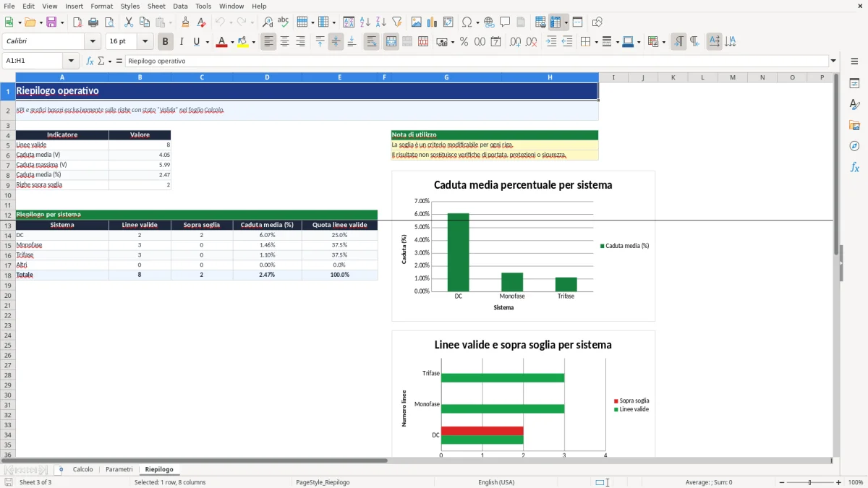
Task: Open the Format menu
Action: (x=101, y=6)
